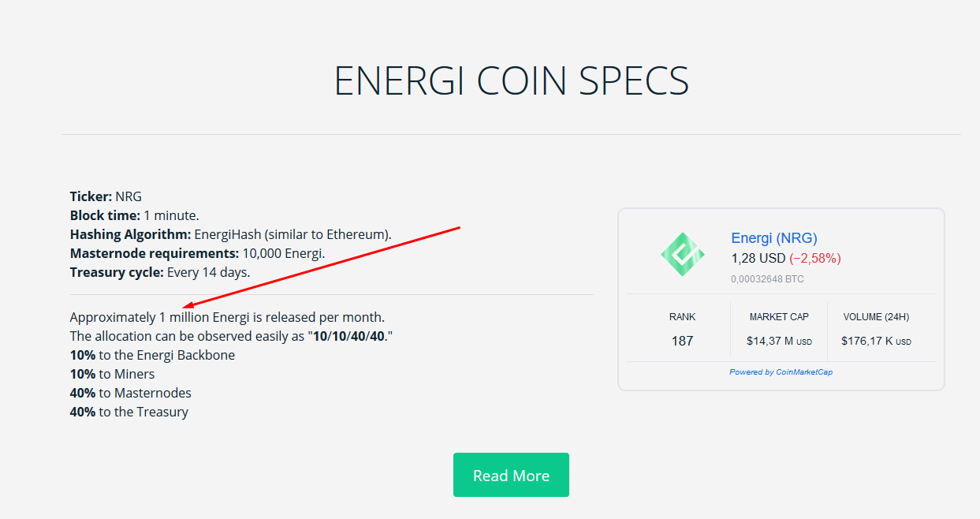Click the Block time: 1 minute line
The image size is (980, 519).
tap(135, 215)
